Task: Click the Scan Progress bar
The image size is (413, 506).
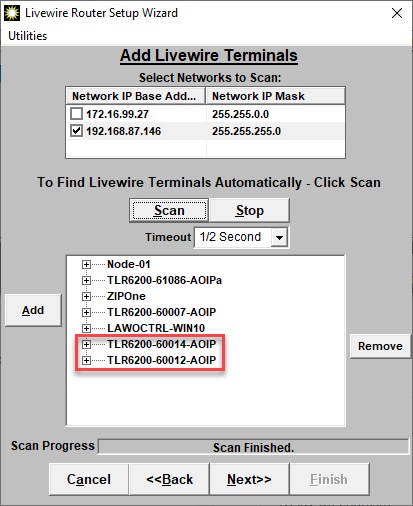Action: 253,447
